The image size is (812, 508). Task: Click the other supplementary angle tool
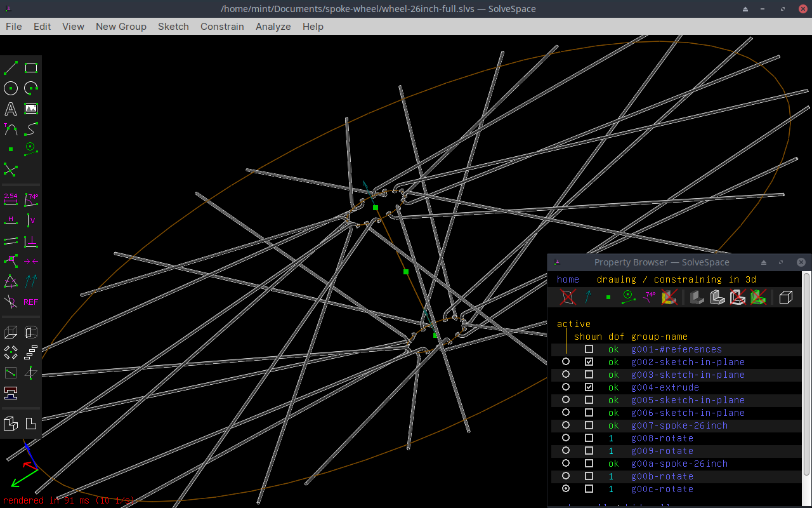click(x=11, y=302)
